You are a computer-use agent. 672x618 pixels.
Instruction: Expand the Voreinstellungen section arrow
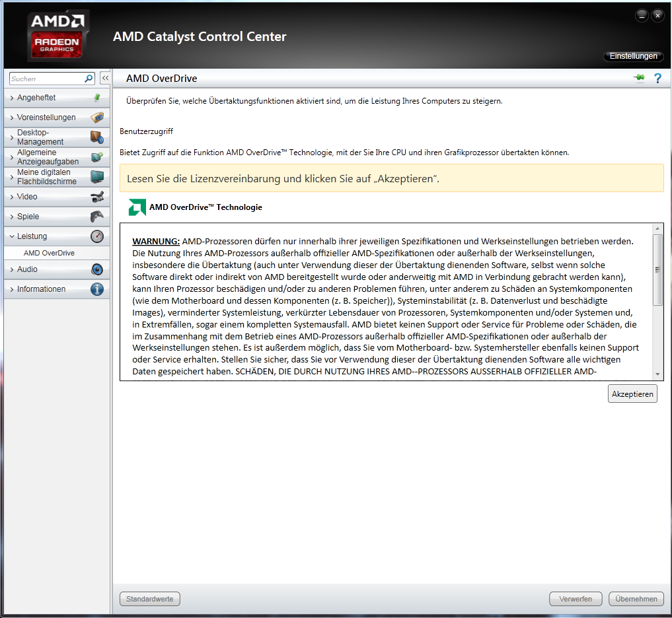pyautogui.click(x=12, y=118)
